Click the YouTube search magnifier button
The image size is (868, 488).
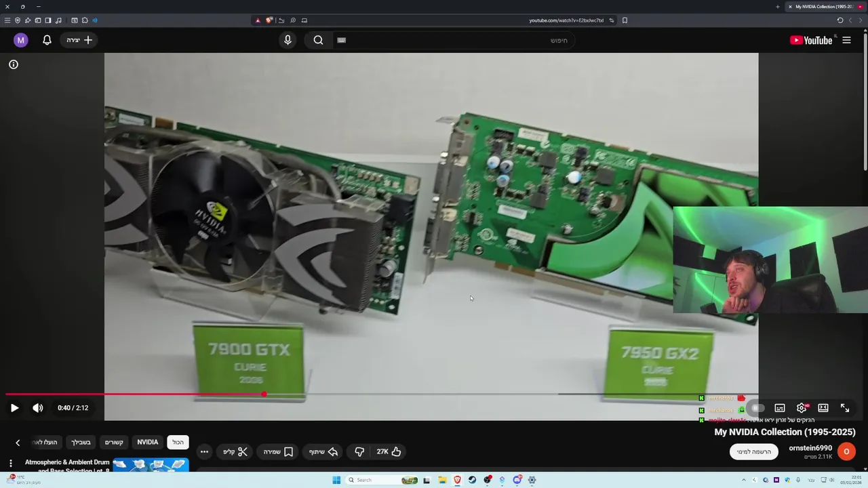click(318, 40)
